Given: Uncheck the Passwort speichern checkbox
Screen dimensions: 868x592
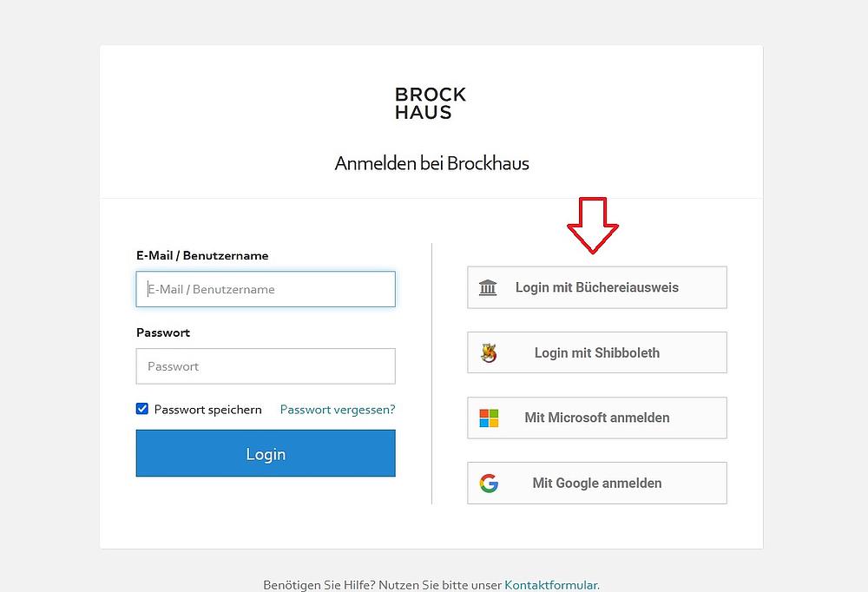Looking at the screenshot, I should (142, 409).
